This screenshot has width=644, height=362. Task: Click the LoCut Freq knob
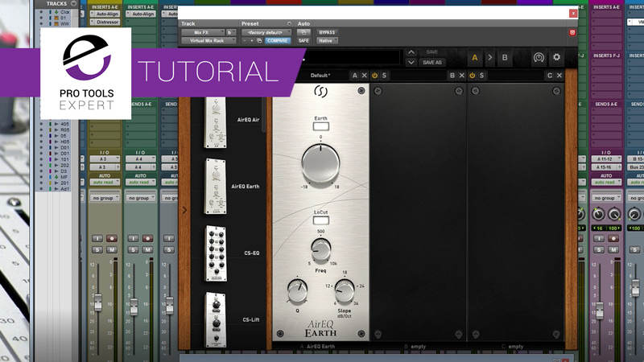(320, 249)
